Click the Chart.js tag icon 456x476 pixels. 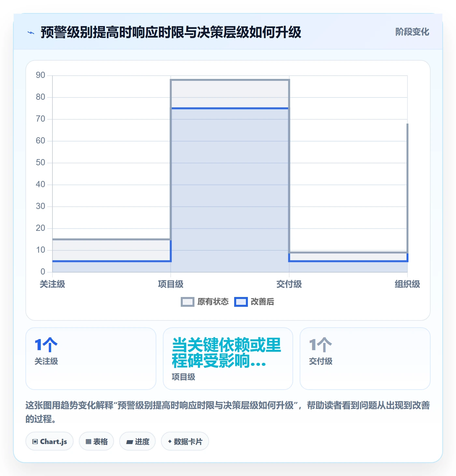[35, 441]
